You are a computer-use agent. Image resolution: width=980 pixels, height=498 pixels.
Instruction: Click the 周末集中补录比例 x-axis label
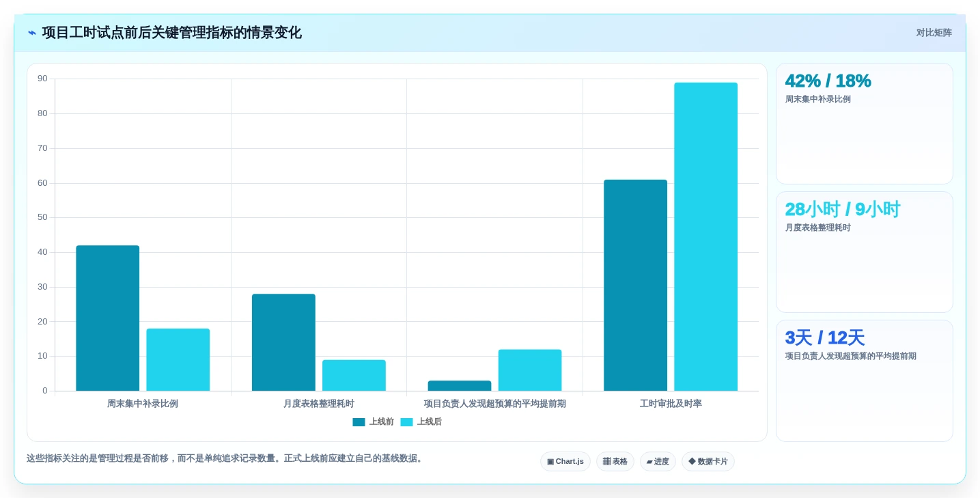[143, 404]
